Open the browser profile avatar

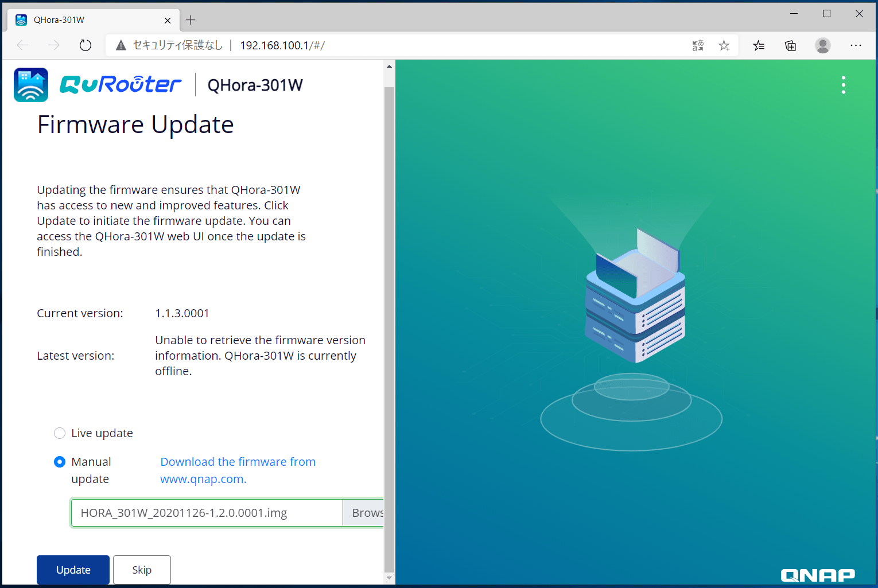coord(823,45)
